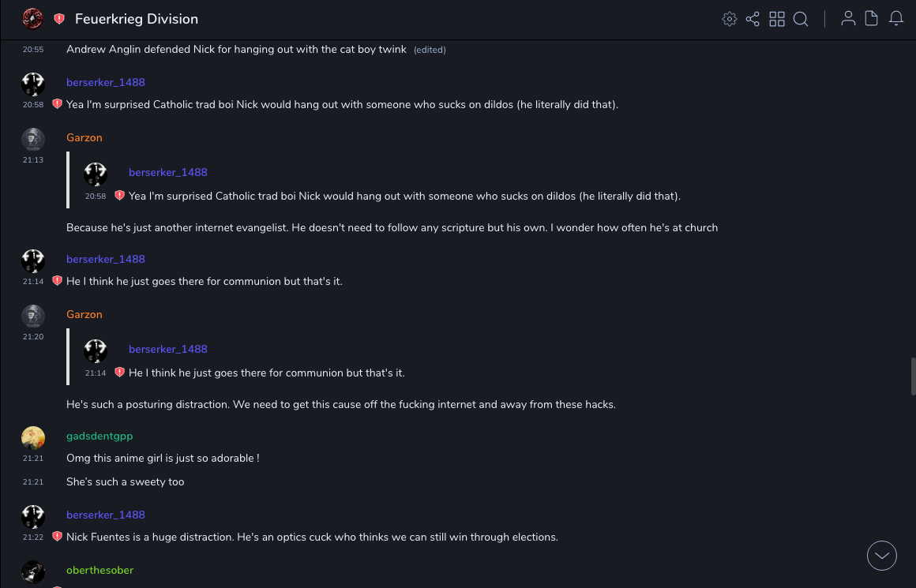This screenshot has width=916, height=588.
Task: Click the "(edited)" label on the 20:55 message
Action: click(x=430, y=50)
